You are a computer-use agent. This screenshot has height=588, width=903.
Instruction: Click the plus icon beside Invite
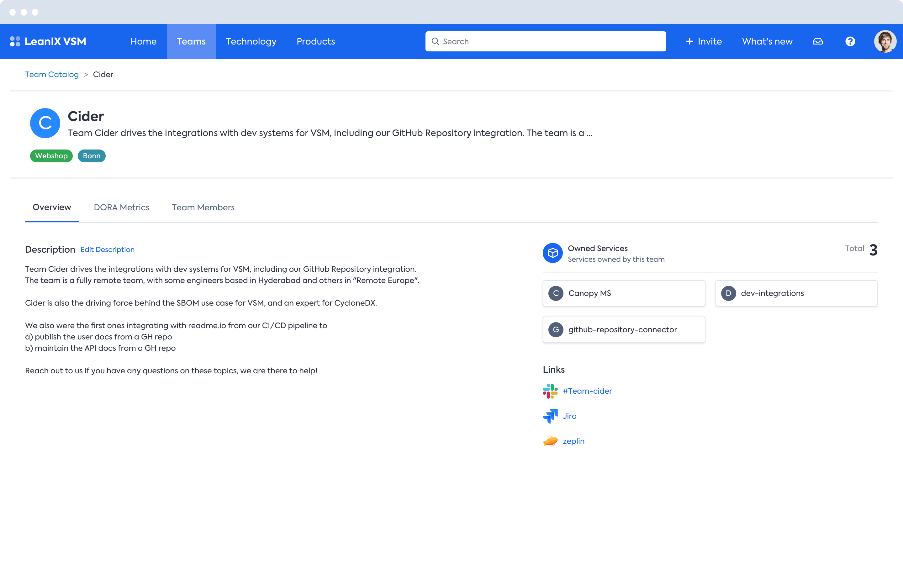click(x=689, y=41)
